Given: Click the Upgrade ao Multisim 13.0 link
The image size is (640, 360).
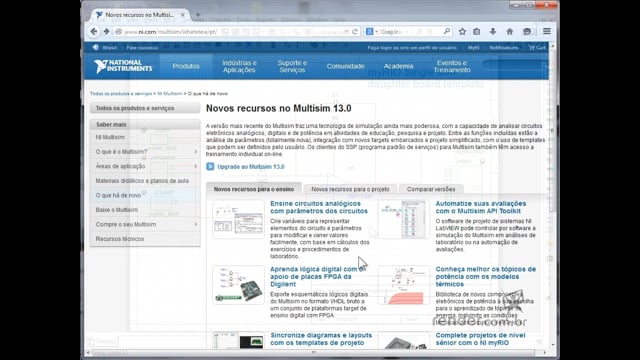Looking at the screenshot, I should (251, 167).
